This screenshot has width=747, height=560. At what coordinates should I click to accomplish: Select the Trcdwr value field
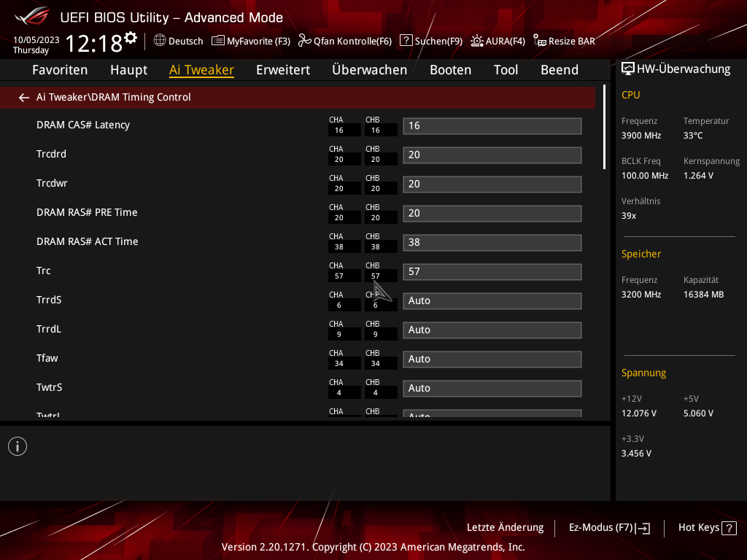(x=492, y=184)
